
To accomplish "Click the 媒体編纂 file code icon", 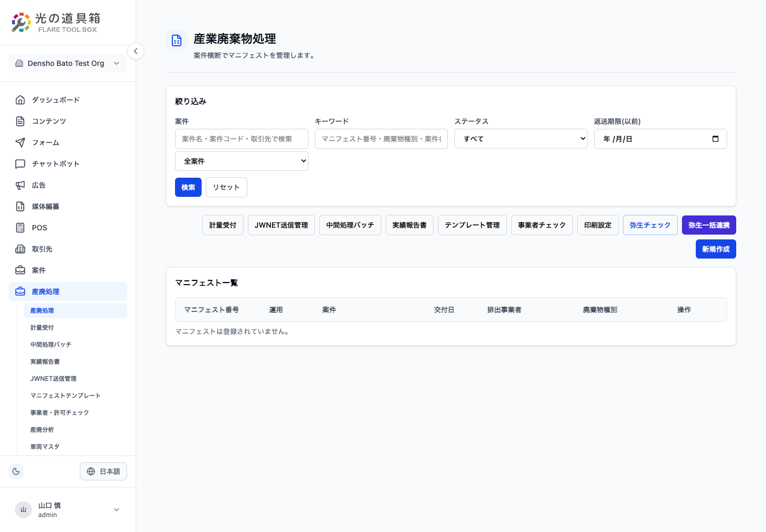I will coord(20,206).
